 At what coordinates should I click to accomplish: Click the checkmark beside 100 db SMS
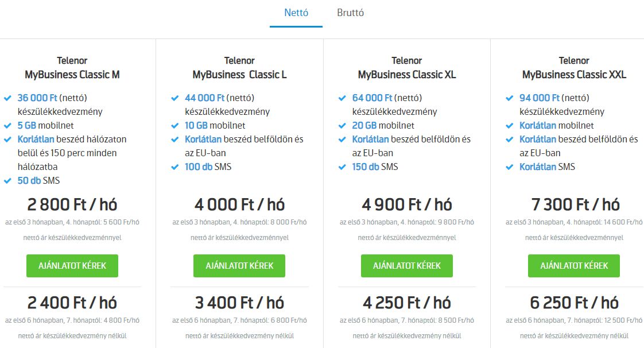tap(176, 167)
